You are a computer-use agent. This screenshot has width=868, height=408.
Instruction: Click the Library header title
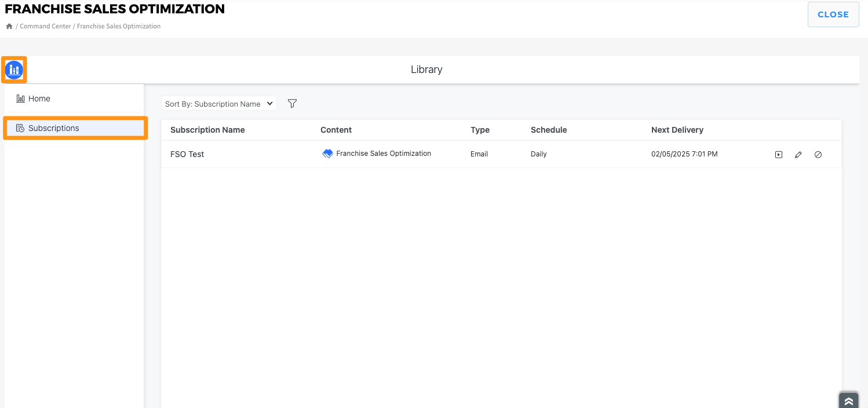[426, 70]
